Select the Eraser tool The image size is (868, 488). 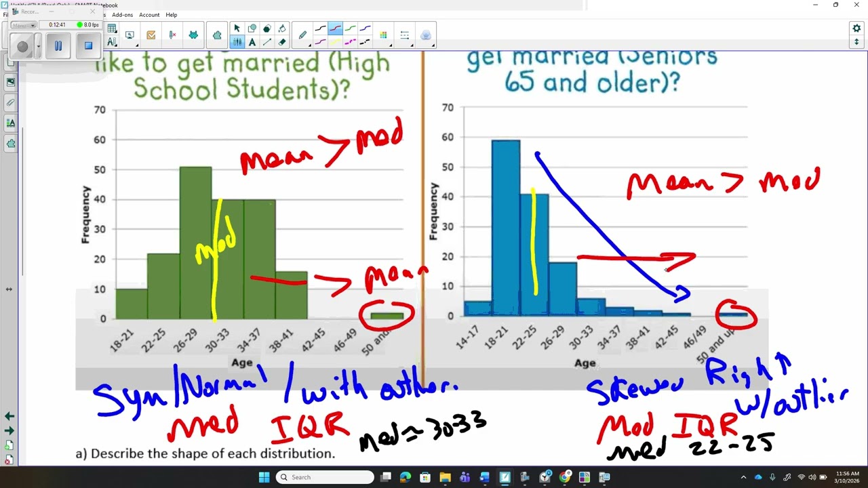pyautogui.click(x=281, y=42)
